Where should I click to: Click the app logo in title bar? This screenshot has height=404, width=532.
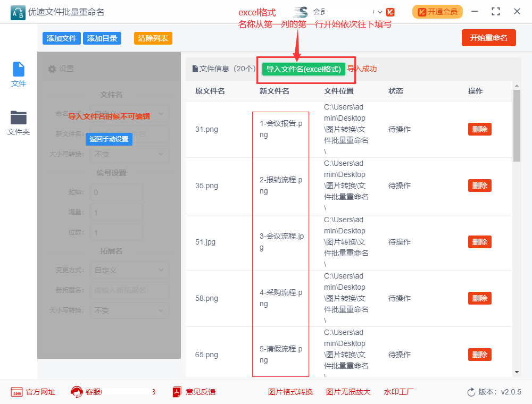tap(18, 13)
